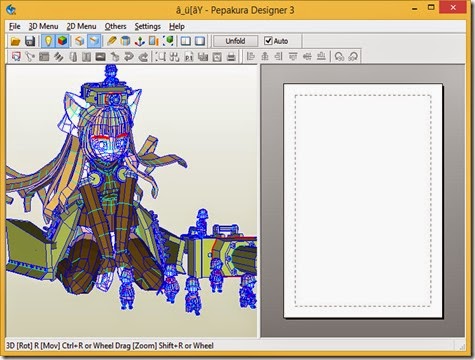Click the four-squares arrange icon

[174, 57]
